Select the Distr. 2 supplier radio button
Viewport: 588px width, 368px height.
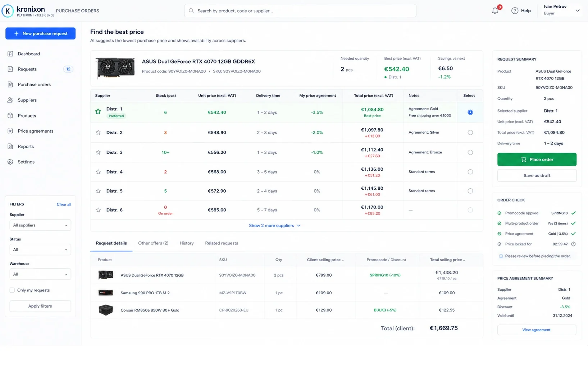tap(470, 133)
